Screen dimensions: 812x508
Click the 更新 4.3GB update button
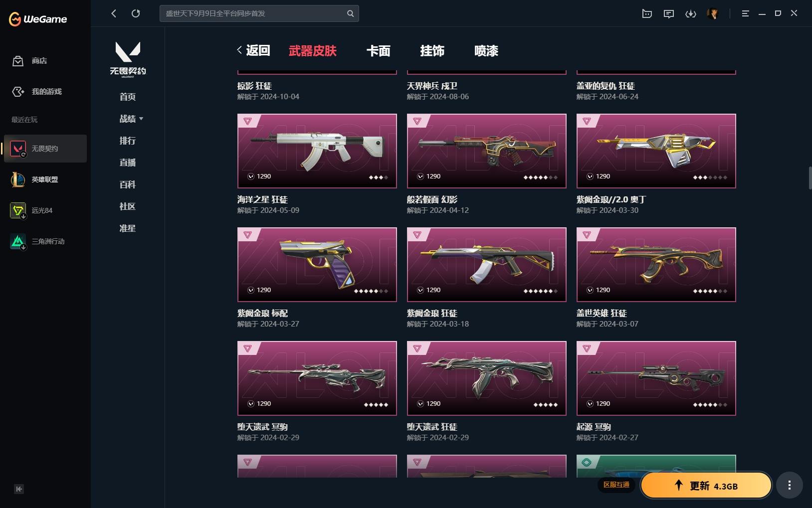(706, 486)
